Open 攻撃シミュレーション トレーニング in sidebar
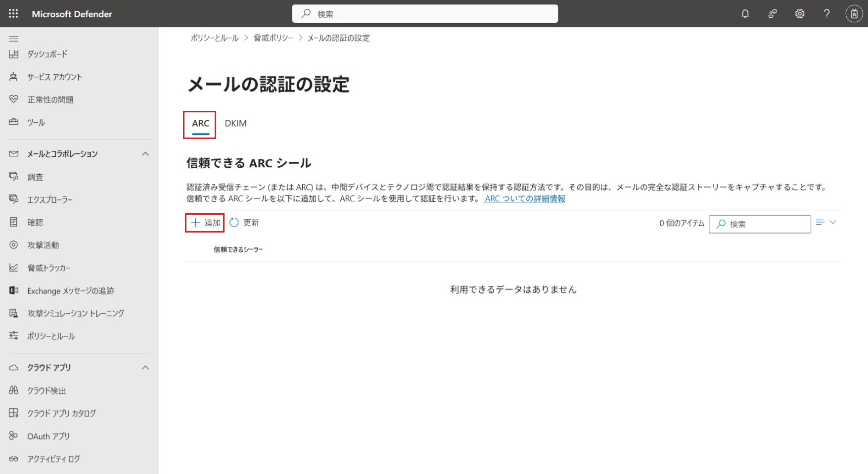Screen dimensions: 868x474 click(x=76, y=313)
